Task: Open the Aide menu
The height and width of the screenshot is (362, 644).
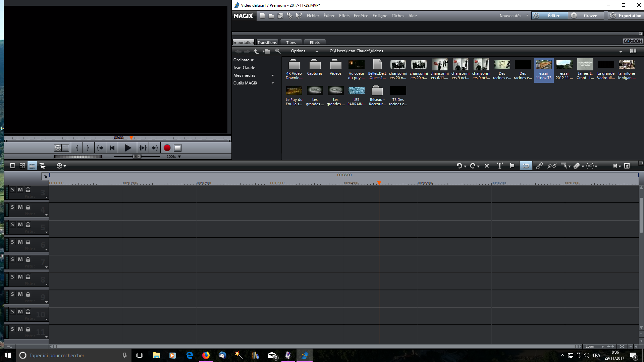Action: click(x=413, y=16)
